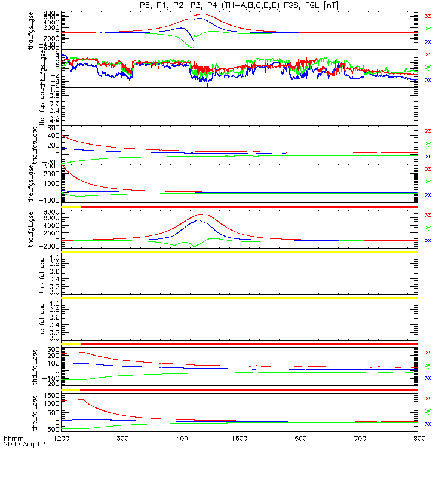
Task: Click the bx legend of thb_fgs_gse panel
Action: point(428,79)
